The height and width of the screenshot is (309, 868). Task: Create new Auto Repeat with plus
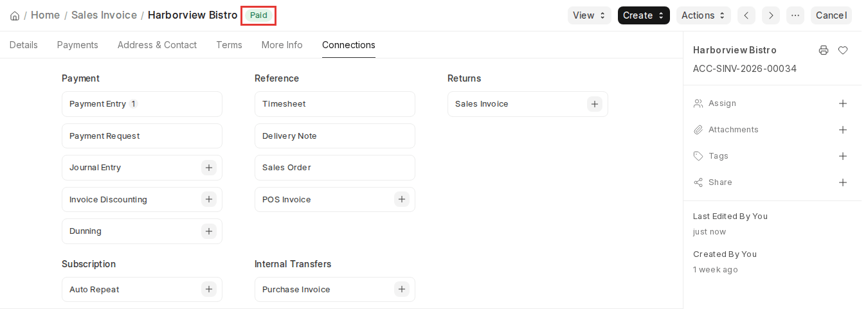coord(209,289)
